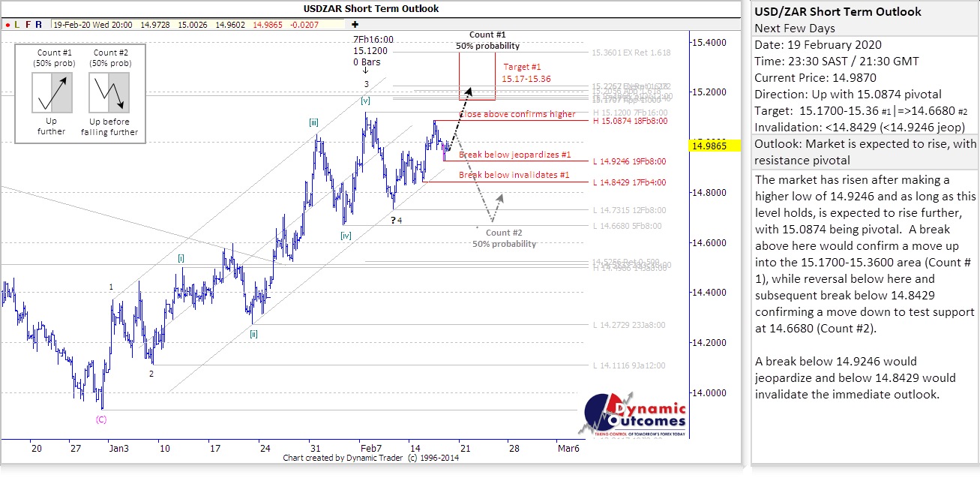
Task: Click the L 14.8429 17Fb4:00 level label
Action: 629,182
